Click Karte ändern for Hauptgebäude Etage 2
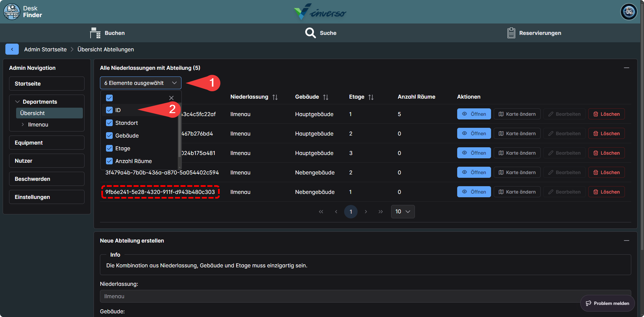 point(517,134)
